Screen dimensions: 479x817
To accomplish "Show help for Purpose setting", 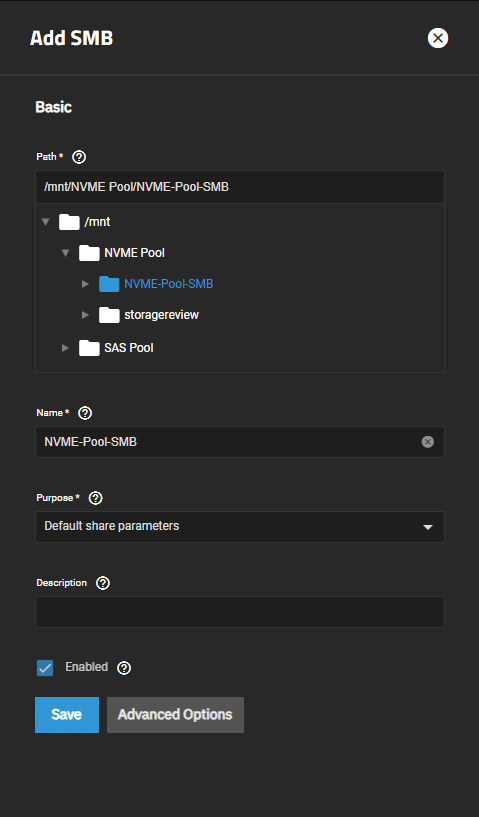I will click(x=95, y=498).
